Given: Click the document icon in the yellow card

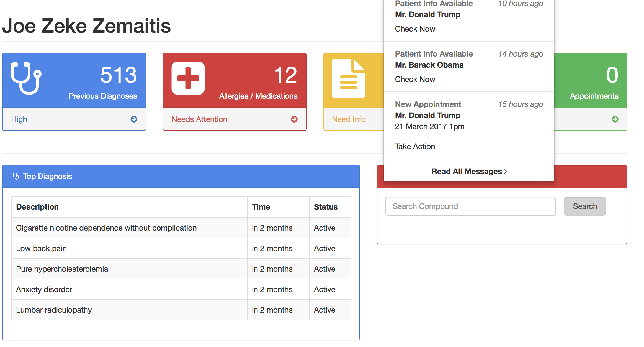Looking at the screenshot, I should (x=348, y=78).
